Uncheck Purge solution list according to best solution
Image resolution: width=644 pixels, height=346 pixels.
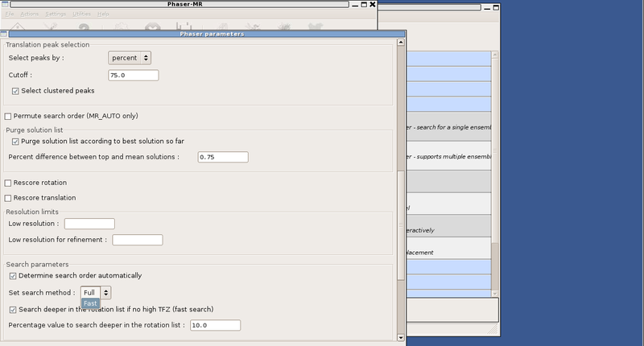[x=16, y=142]
